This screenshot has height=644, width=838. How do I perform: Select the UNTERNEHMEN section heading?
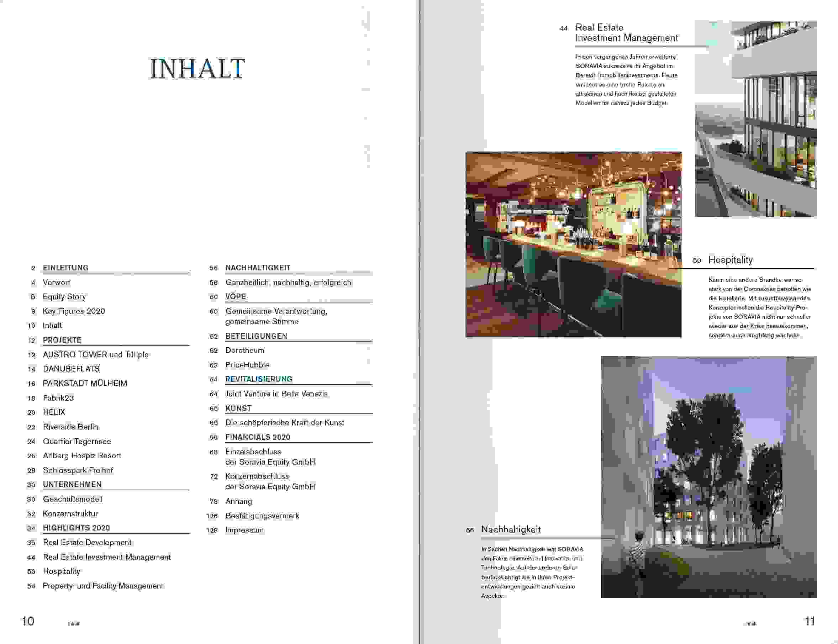(72, 484)
